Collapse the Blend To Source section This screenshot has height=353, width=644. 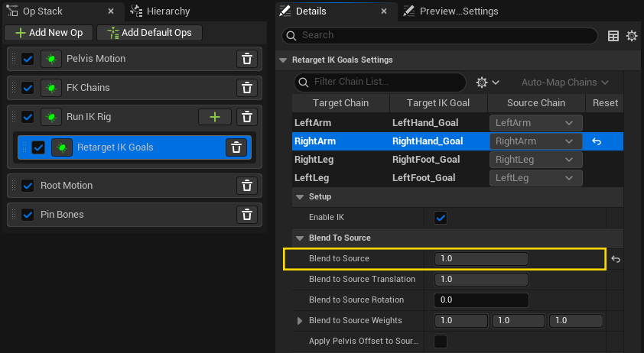[x=300, y=238]
